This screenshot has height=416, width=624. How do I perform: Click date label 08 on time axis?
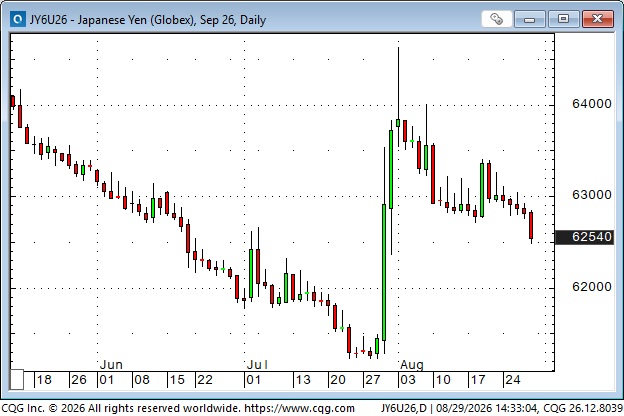click(142, 380)
